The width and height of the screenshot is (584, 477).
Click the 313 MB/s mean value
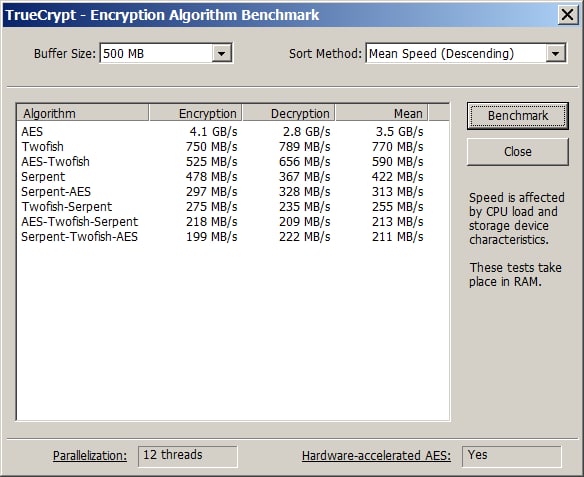[x=397, y=191]
